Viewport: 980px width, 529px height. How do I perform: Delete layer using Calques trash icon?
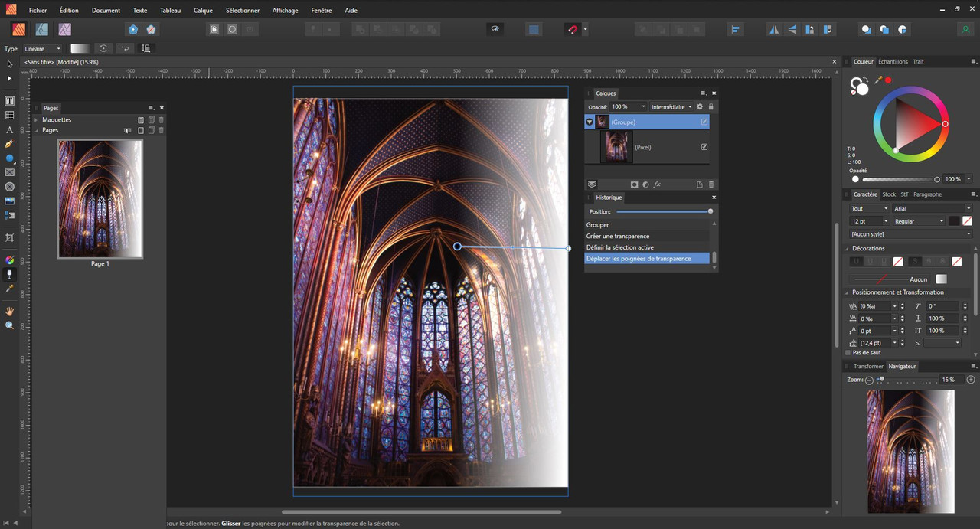[710, 184]
